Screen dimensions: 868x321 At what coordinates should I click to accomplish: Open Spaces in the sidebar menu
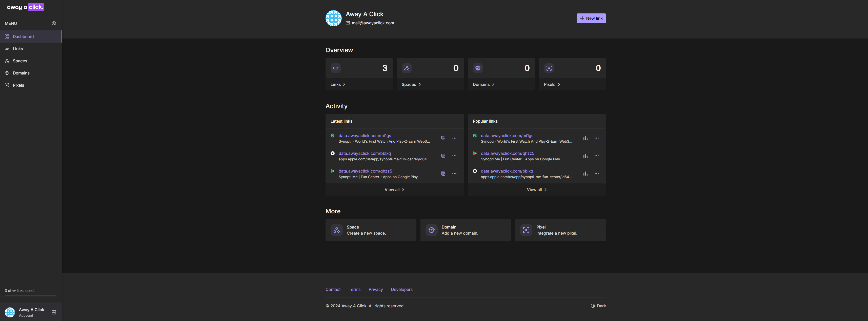click(x=20, y=61)
